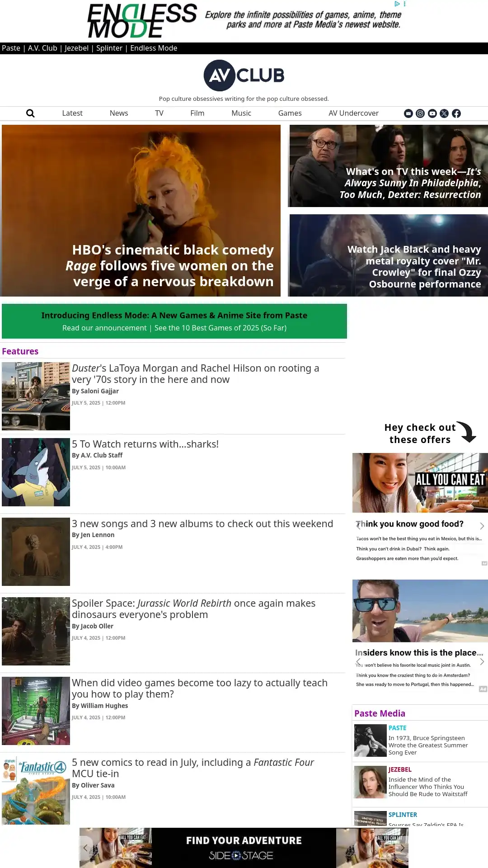Click the AdChoices triangle icon on the top banner
Screen dimensions: 488x868
[x=397, y=4]
